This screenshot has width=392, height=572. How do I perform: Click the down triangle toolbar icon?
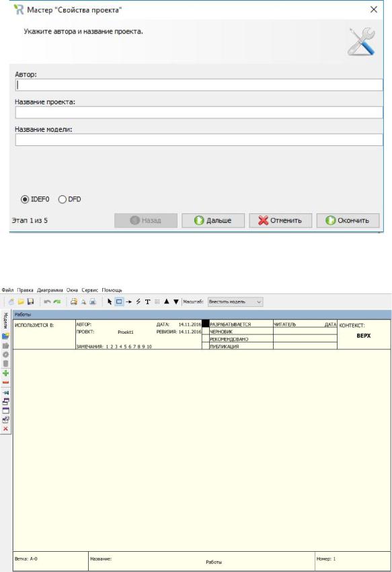[x=176, y=301]
